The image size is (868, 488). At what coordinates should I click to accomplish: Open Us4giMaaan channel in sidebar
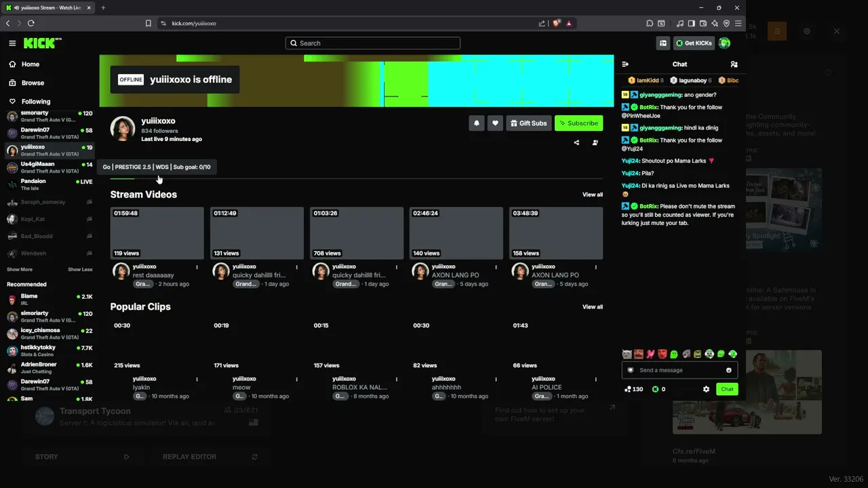(x=50, y=167)
